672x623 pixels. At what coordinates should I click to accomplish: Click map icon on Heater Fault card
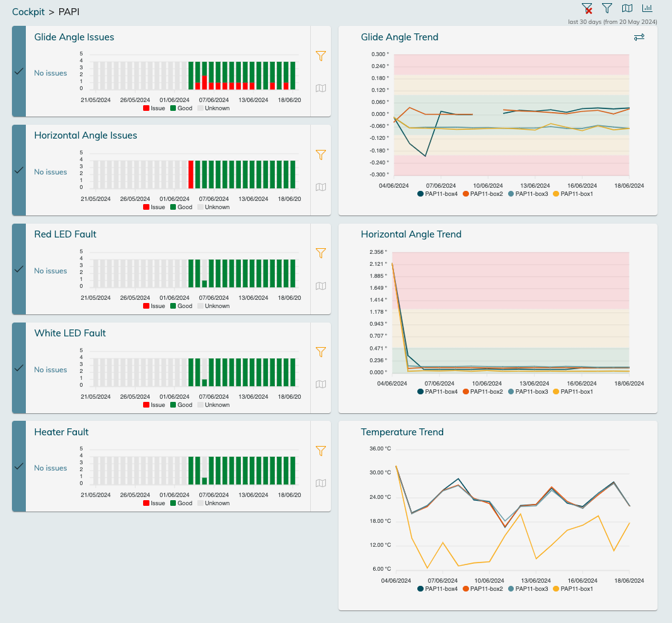pos(321,483)
